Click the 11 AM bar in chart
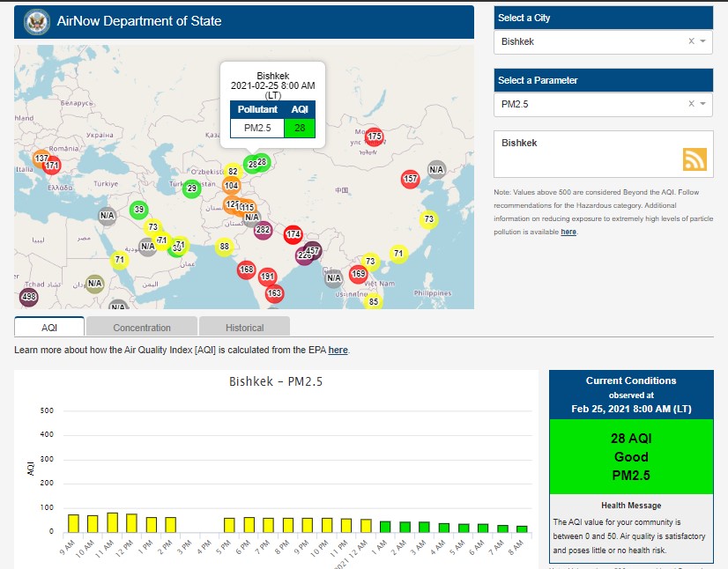 tap(113, 522)
